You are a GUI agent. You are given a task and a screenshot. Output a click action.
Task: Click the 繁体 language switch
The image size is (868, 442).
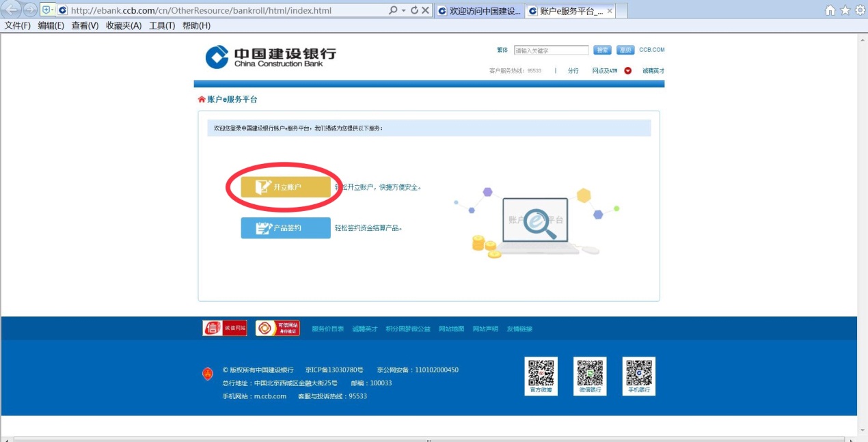tap(502, 50)
